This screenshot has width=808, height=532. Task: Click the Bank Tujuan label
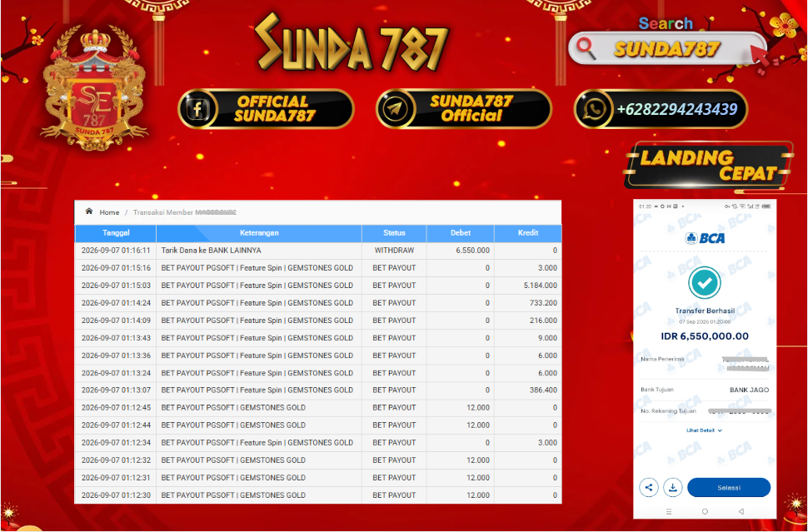[x=657, y=390]
